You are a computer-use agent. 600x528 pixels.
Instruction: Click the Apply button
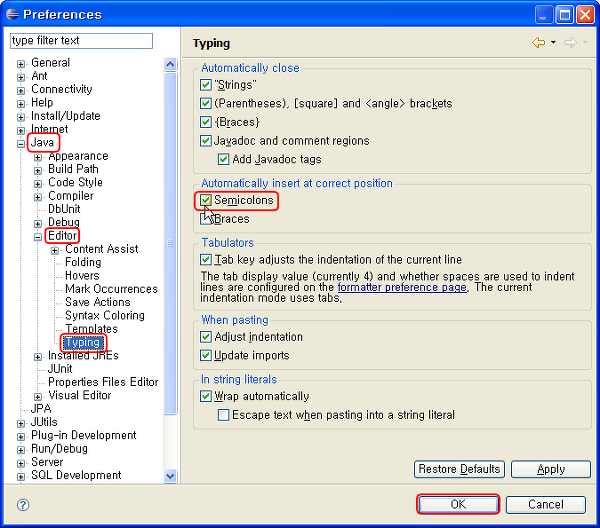pos(551,469)
